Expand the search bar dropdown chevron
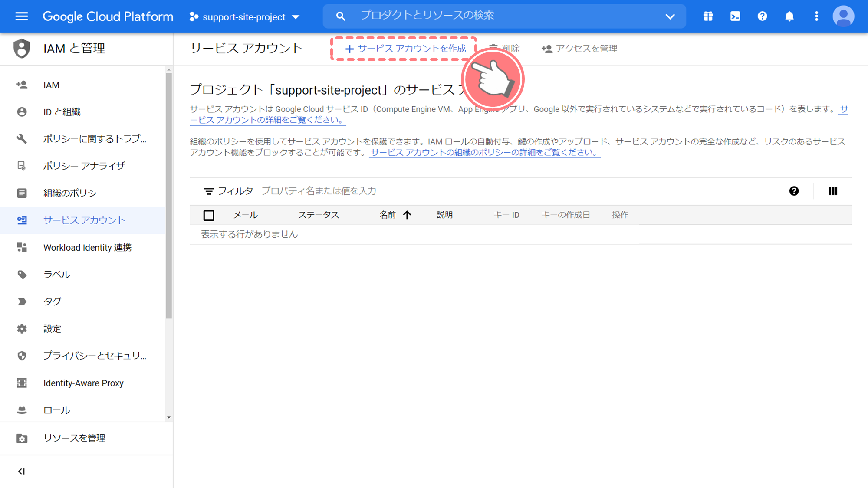 670,16
